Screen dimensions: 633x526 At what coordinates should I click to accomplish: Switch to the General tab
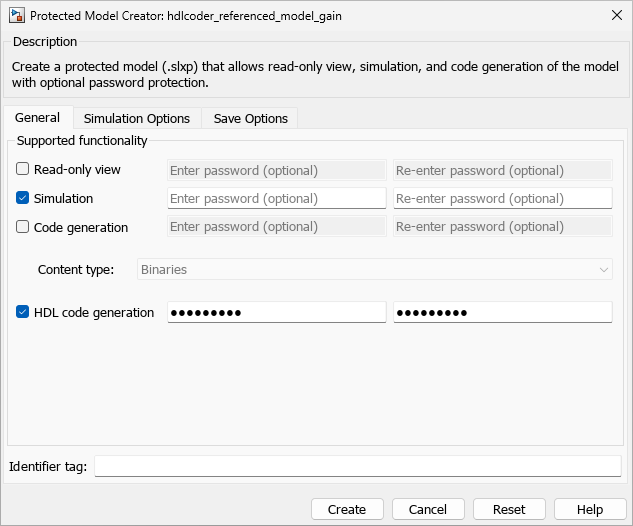pyautogui.click(x=38, y=117)
